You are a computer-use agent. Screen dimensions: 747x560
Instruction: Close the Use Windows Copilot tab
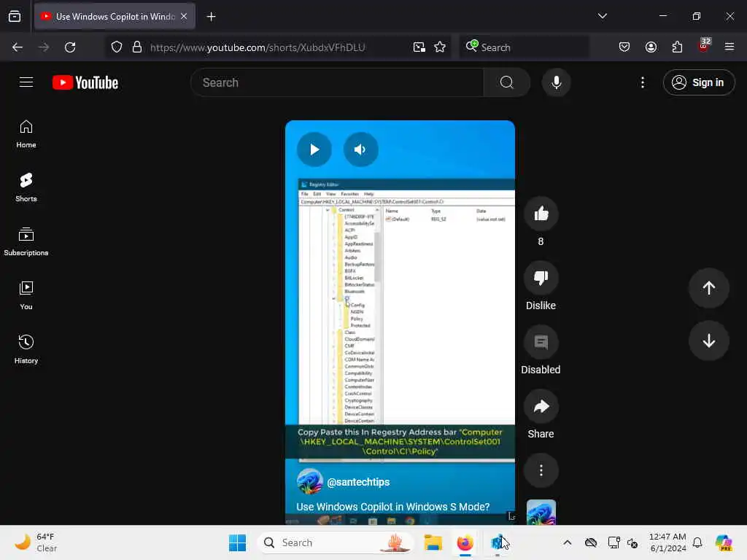pyautogui.click(x=184, y=17)
